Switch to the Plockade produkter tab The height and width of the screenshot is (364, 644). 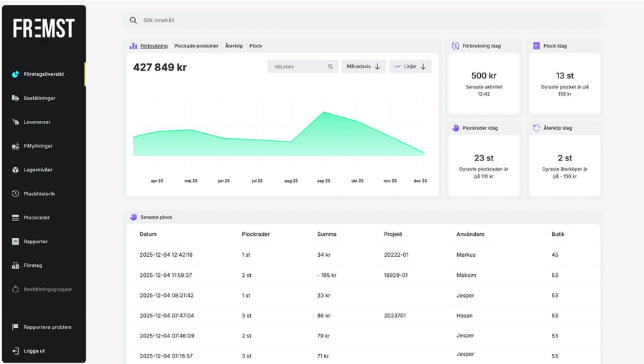[196, 46]
